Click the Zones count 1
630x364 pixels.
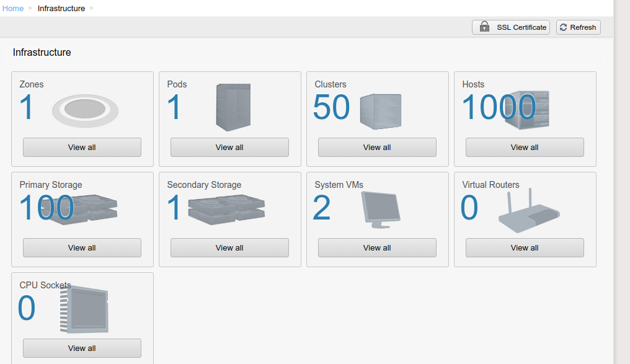click(x=26, y=107)
